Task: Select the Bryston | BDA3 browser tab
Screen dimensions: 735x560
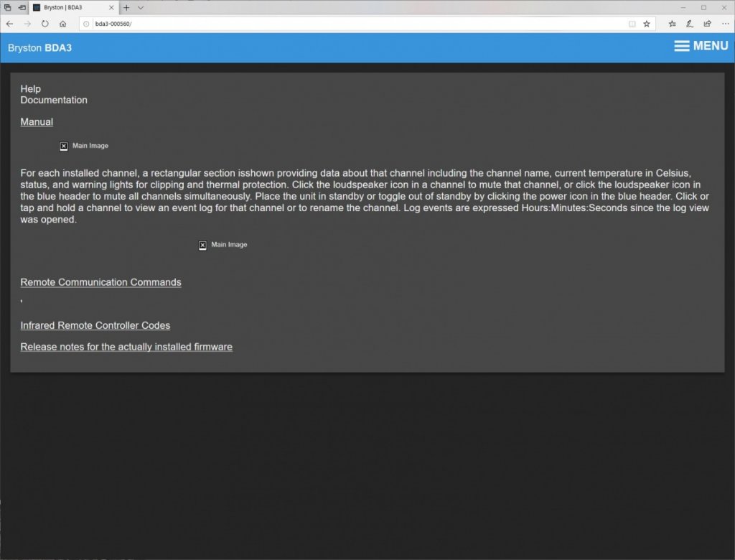Action: pyautogui.click(x=72, y=7)
